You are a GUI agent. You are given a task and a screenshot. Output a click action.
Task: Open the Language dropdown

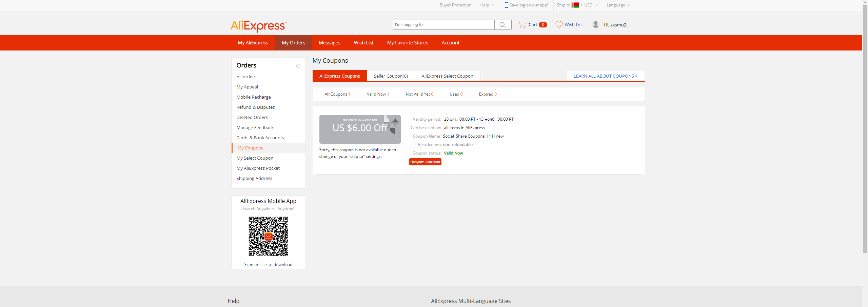(x=618, y=5)
